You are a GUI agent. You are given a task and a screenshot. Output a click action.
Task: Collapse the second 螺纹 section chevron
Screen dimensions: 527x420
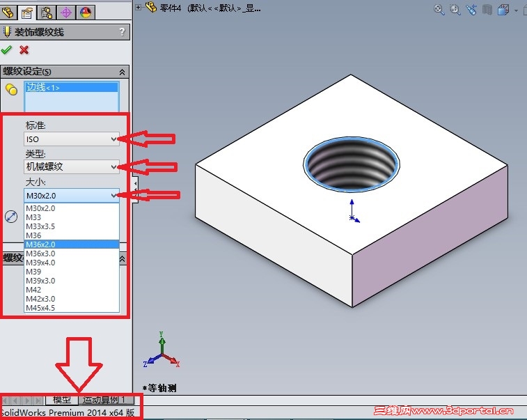[x=123, y=259]
